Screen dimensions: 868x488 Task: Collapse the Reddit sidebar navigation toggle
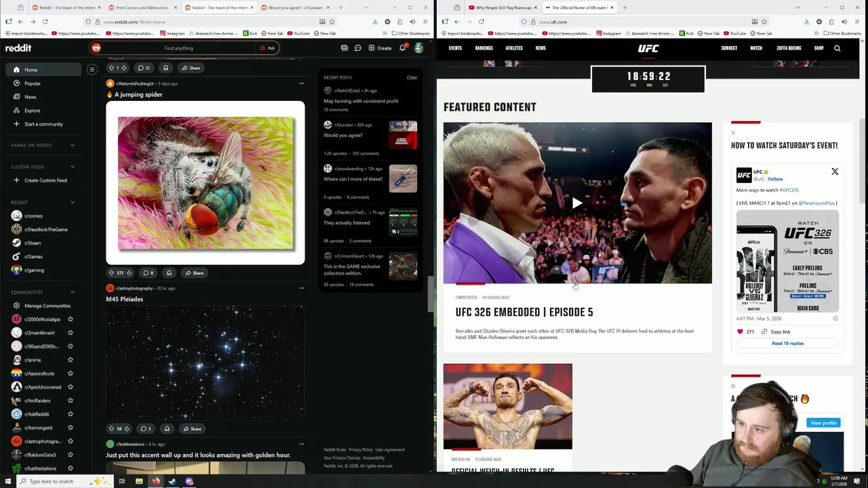(x=92, y=69)
